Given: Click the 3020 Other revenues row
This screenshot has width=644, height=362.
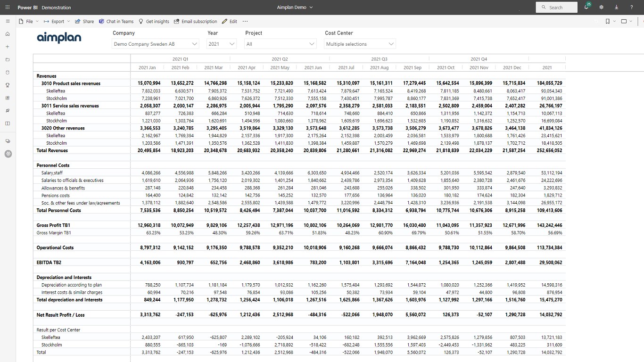Looking at the screenshot, I should tap(63, 128).
